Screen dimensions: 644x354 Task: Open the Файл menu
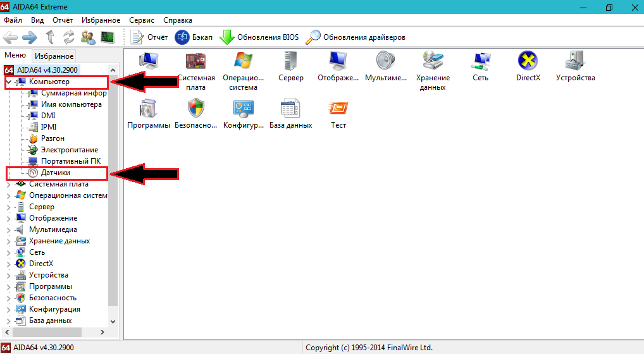13,20
